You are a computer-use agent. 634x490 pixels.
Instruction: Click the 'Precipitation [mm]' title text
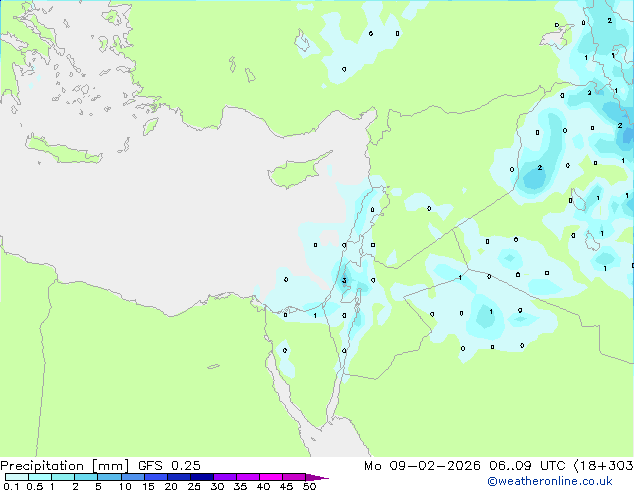click(x=65, y=466)
